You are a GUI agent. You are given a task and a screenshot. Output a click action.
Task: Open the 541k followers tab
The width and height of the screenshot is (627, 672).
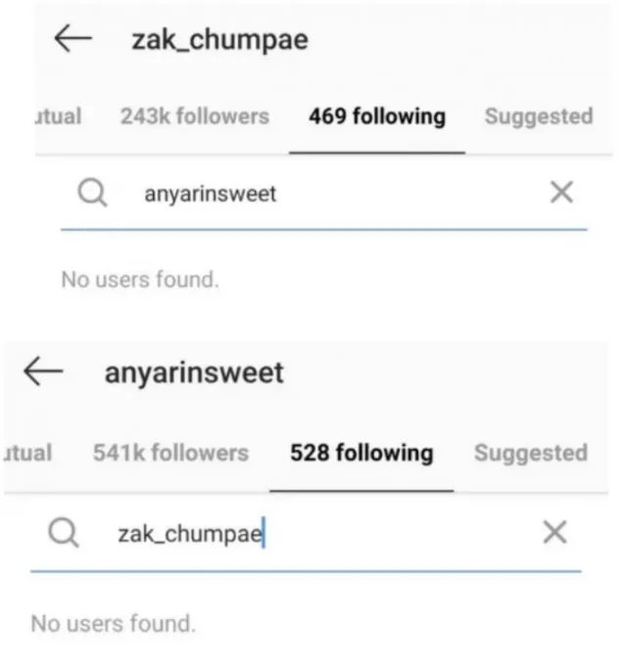(x=170, y=453)
